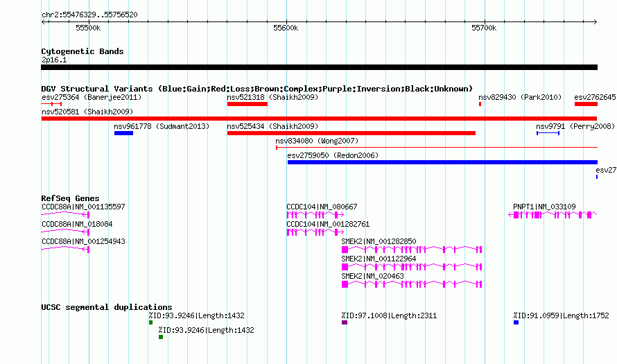617x364 pixels.
Task: Click the SMEK2|NM_001282850 exon structure glyph
Action: pyautogui.click(x=412, y=250)
